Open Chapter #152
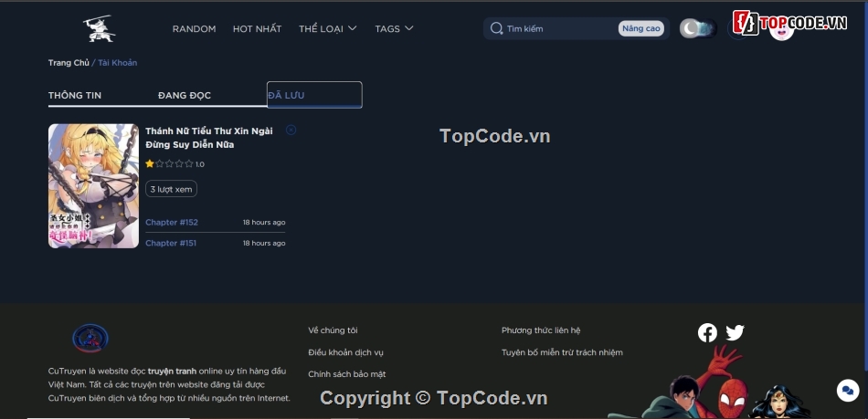The height and width of the screenshot is (419, 868). point(172,222)
